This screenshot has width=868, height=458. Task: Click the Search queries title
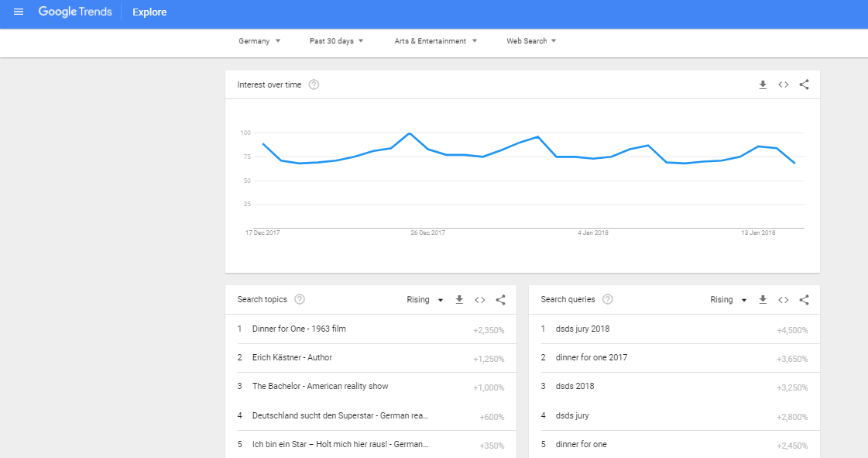[568, 300]
